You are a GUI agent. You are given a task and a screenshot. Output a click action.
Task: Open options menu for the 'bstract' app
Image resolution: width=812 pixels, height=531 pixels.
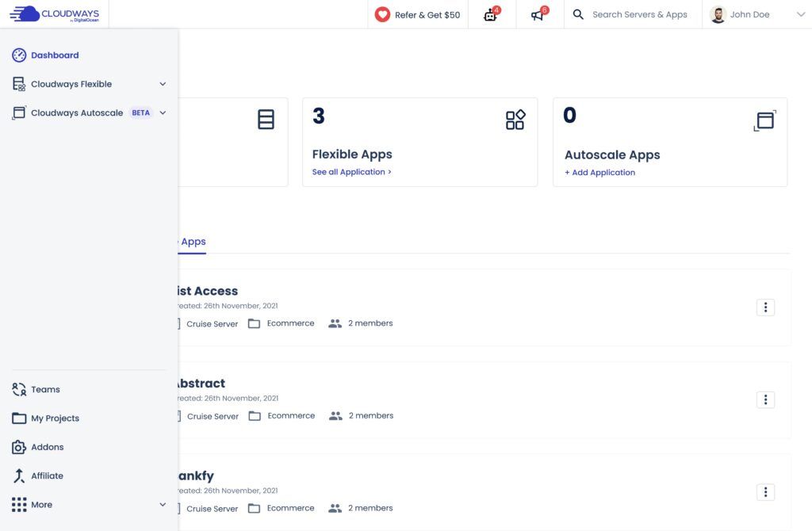tap(765, 399)
